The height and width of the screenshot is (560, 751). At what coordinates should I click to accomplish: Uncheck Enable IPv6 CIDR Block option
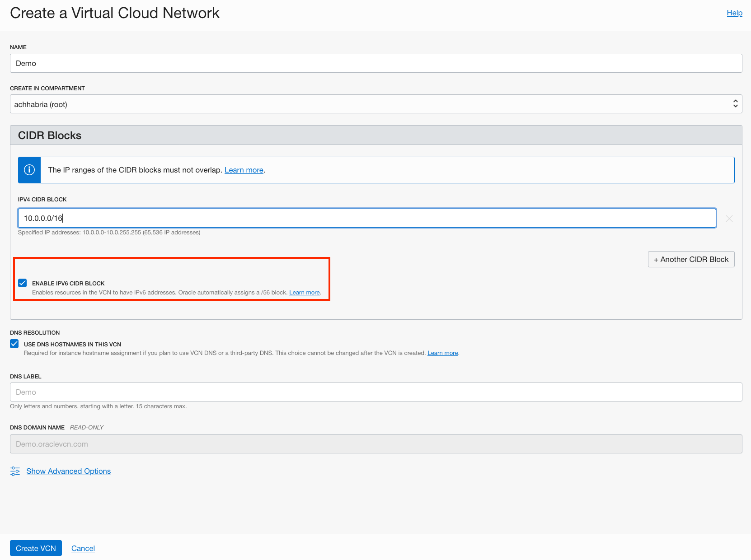(23, 283)
